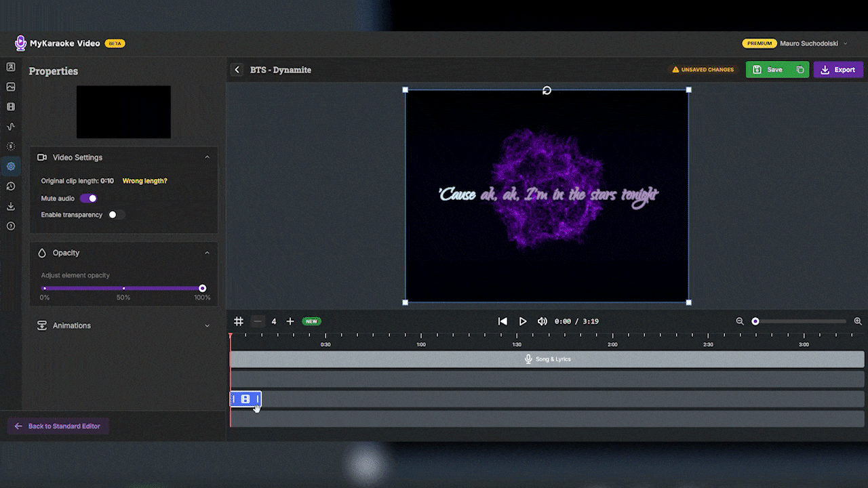This screenshot has height=488, width=868.
Task: Select the video clip on the timeline
Action: click(x=245, y=399)
